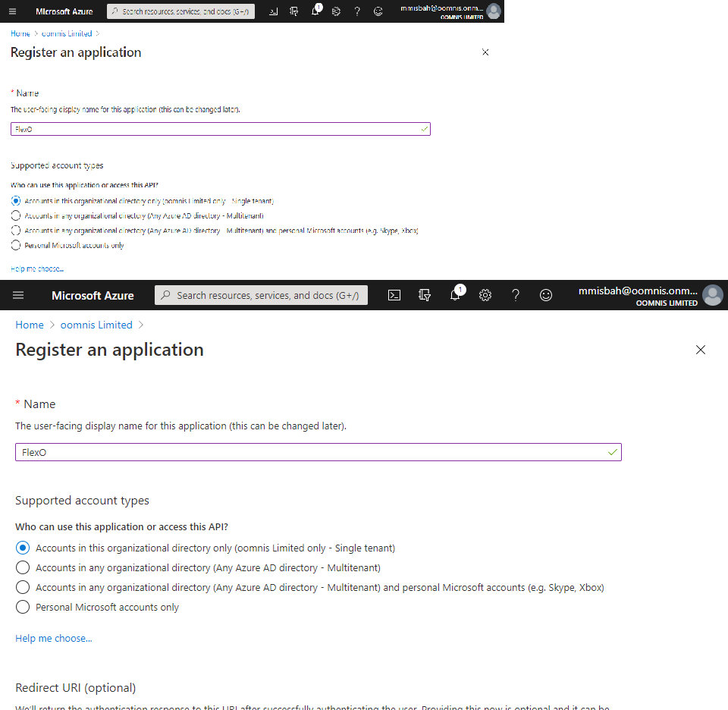The height and width of the screenshot is (710, 728).
Task: Click mmisbah account name in upper toolbar
Action: [441, 8]
